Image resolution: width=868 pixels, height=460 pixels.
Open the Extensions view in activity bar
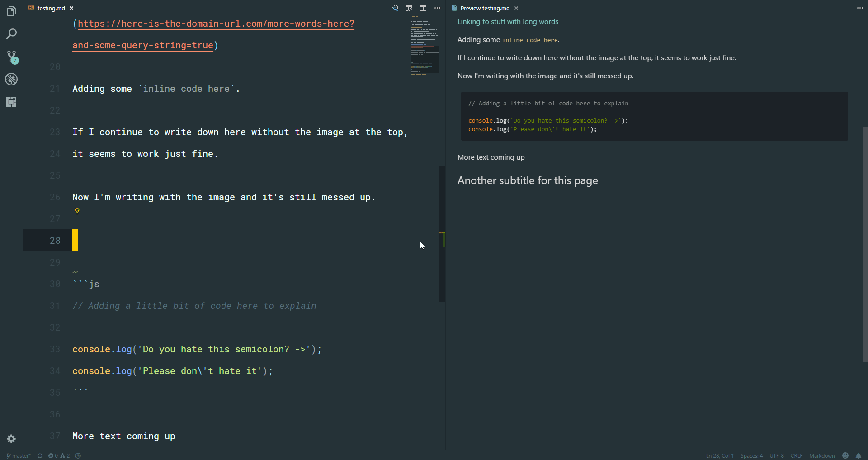point(11,102)
